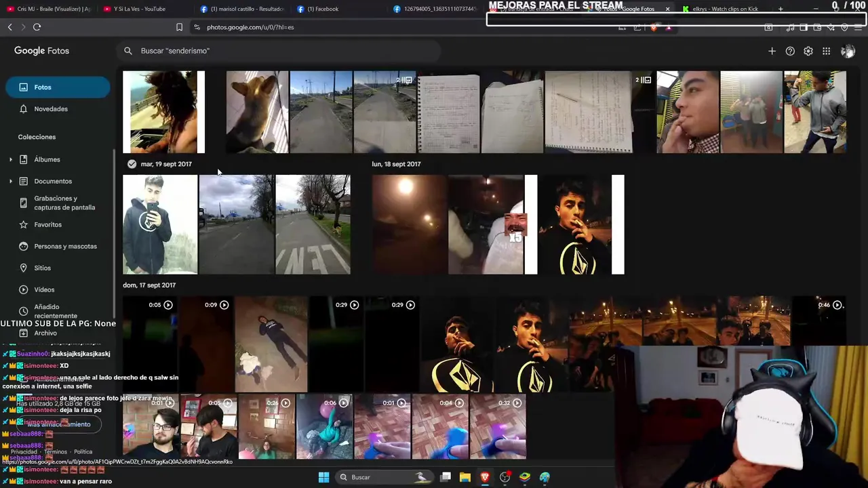Viewport: 868px width, 488px height.
Task: Open Grabaciones y capturas de pantalla
Action: click(64, 203)
